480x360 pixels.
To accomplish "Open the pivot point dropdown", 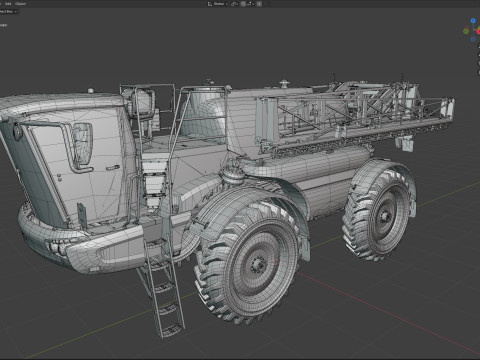I will 235,4.
